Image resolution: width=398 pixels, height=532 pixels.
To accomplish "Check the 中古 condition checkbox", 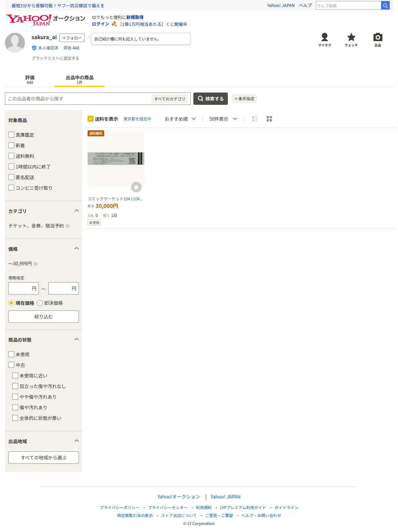I will pos(11,365).
